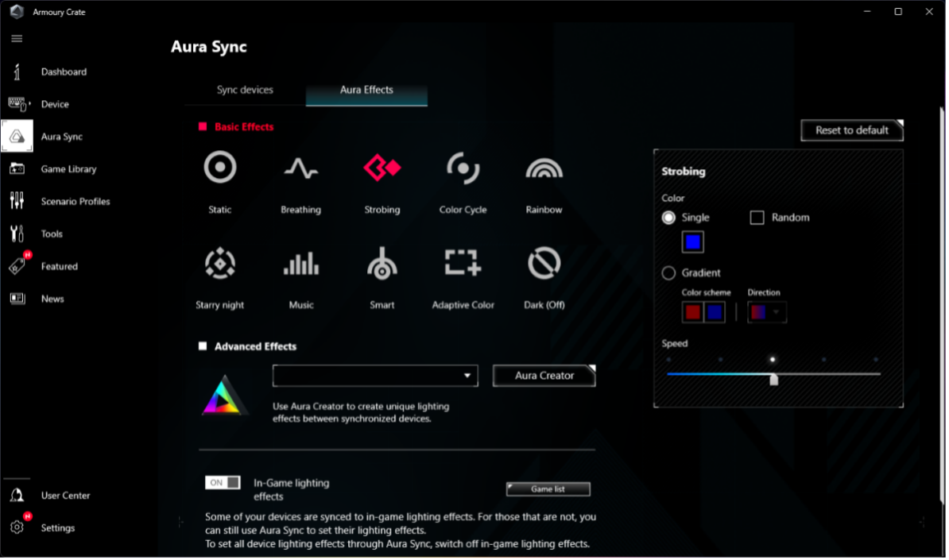The image size is (949, 560).
Task: Click the Speed slider handle
Action: click(773, 380)
